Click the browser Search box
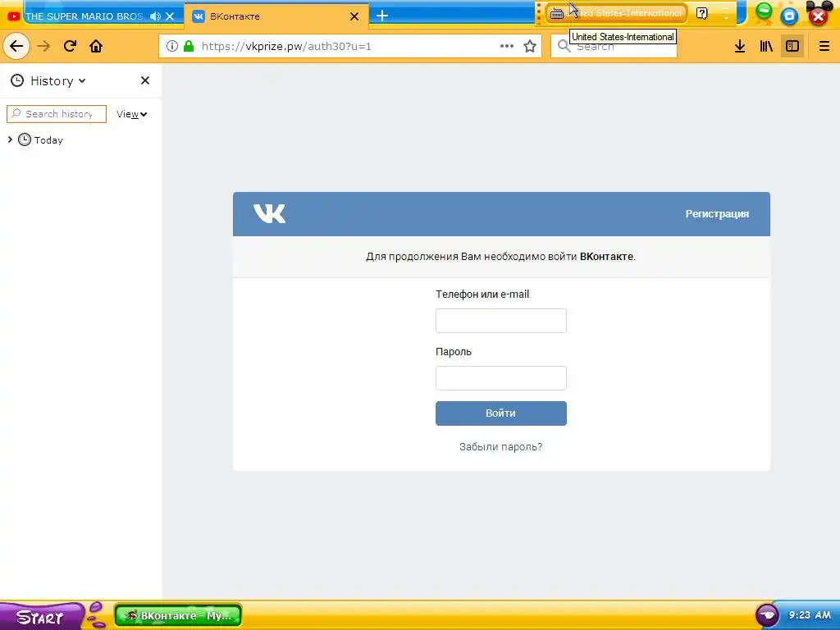Image resolution: width=840 pixels, height=630 pixels. [614, 46]
